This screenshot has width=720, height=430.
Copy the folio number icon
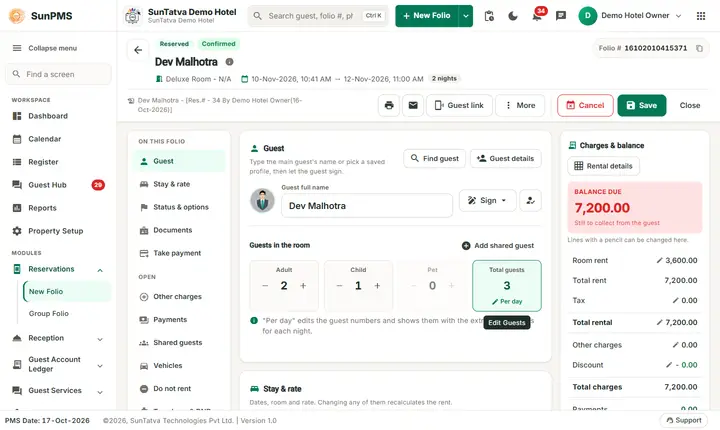point(699,48)
